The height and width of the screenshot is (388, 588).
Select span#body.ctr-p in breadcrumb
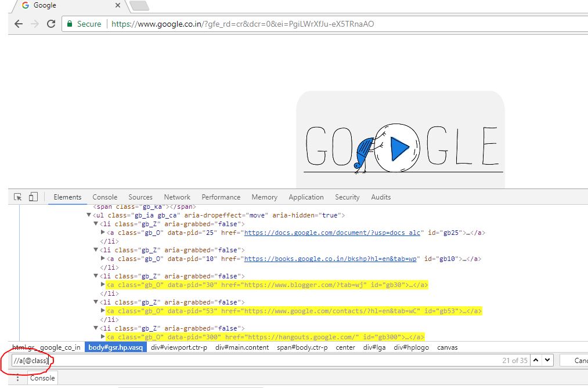(302, 347)
